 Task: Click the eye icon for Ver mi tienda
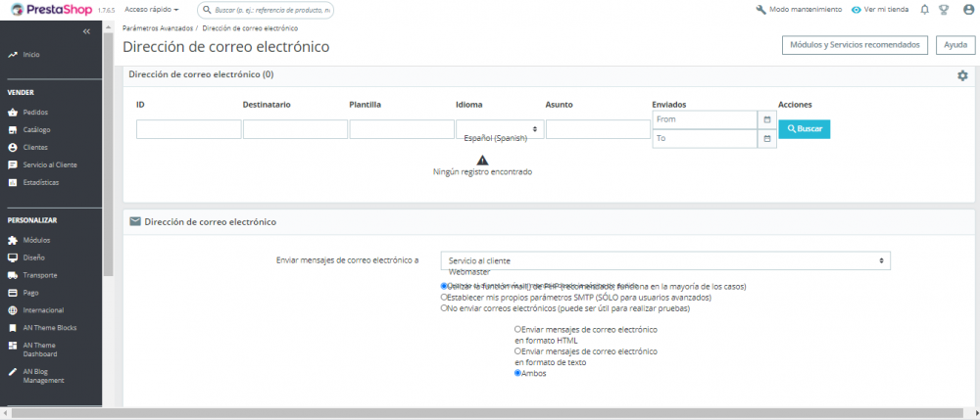857,10
